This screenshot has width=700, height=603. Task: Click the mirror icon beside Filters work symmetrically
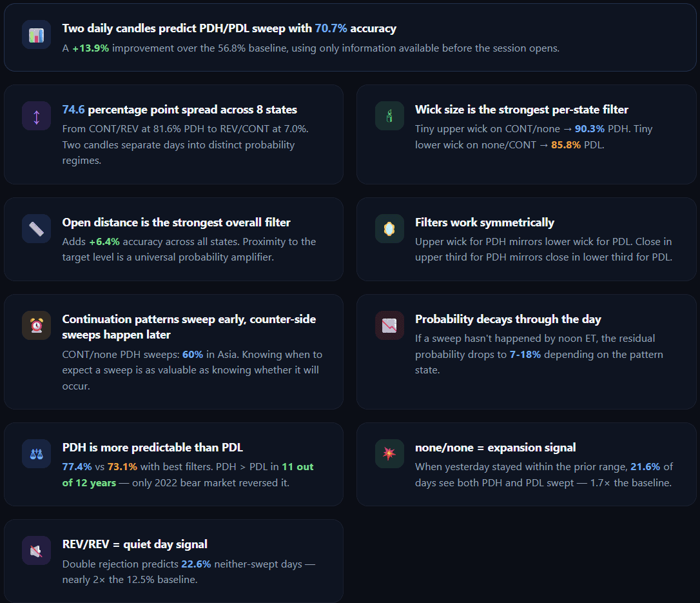(x=389, y=229)
